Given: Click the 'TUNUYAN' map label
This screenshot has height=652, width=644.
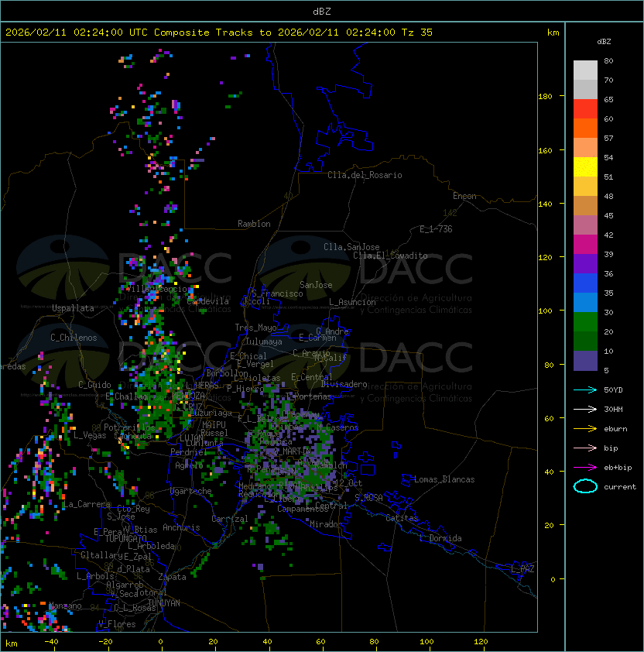Looking at the screenshot, I should click(164, 603).
